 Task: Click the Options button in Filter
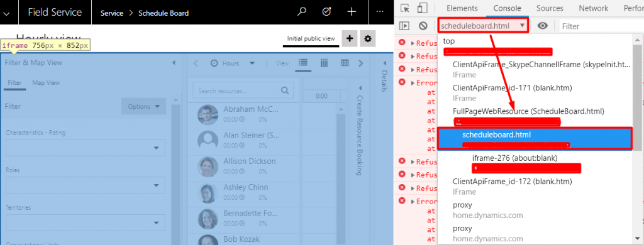tap(144, 106)
